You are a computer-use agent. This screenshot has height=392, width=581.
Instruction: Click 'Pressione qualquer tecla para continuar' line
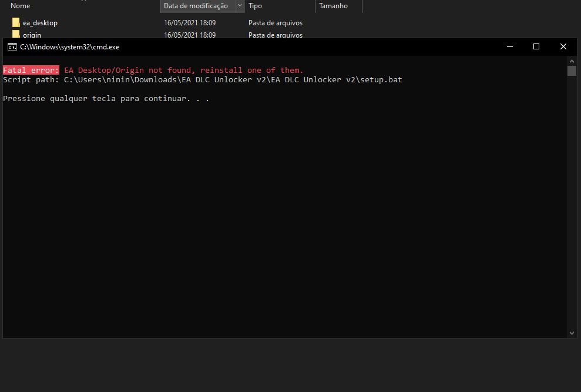(x=106, y=99)
